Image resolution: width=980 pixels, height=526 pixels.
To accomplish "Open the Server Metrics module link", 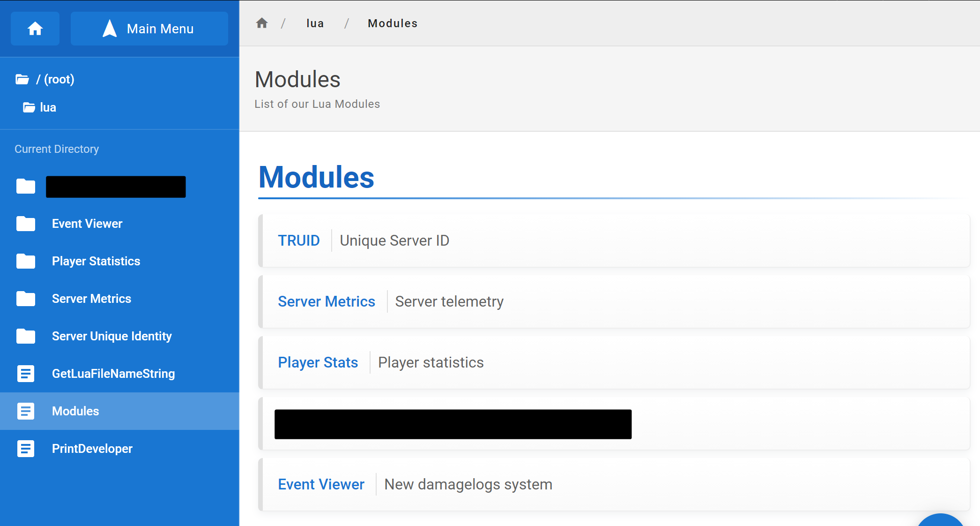I will coord(326,301).
